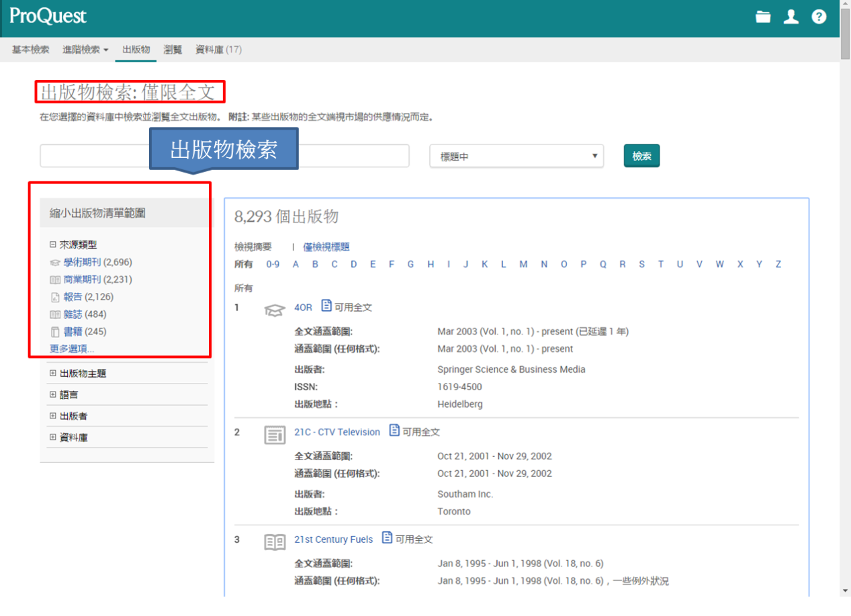This screenshot has width=851, height=616.
Task: Click full text icon next to 21st Century Fuels
Action: tap(387, 538)
